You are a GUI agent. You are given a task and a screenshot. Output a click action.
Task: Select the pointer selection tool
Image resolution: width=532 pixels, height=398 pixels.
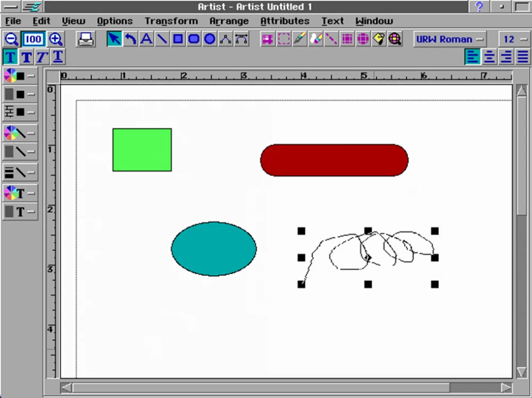[114, 38]
